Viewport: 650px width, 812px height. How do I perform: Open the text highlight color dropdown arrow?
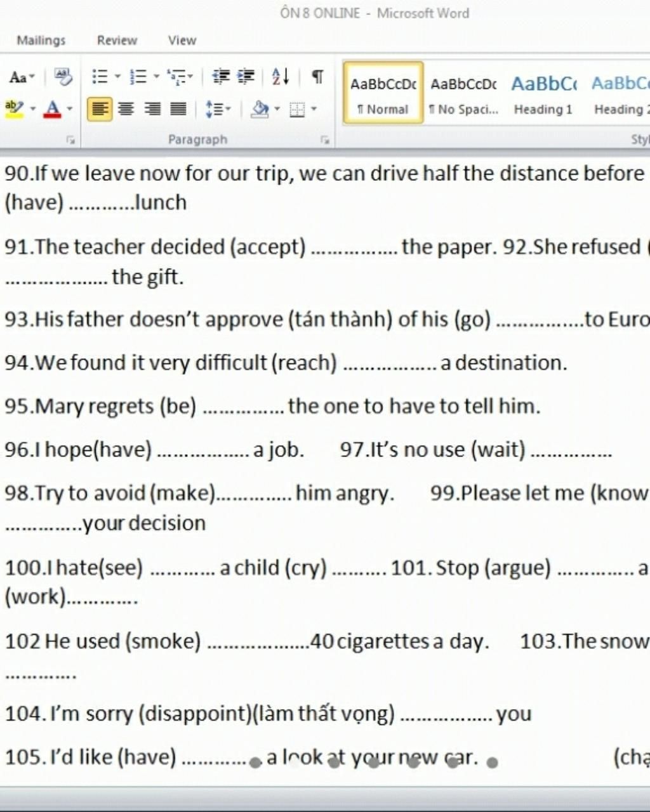click(32, 109)
